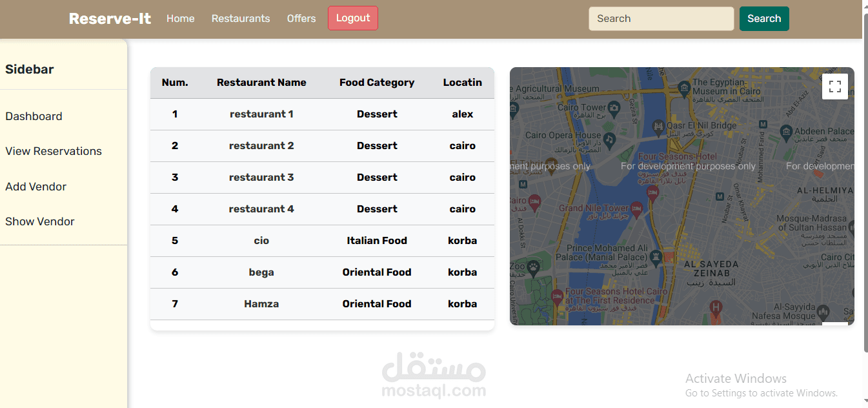Toggle fullscreen view on the map
This screenshot has height=408, width=868.
pos(835,87)
